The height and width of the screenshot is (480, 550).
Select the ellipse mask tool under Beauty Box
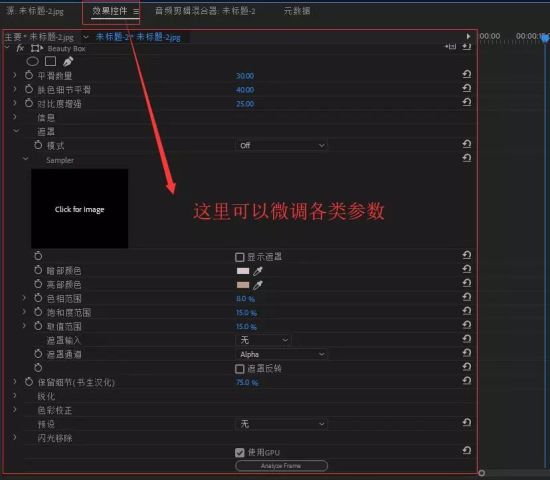pos(33,62)
